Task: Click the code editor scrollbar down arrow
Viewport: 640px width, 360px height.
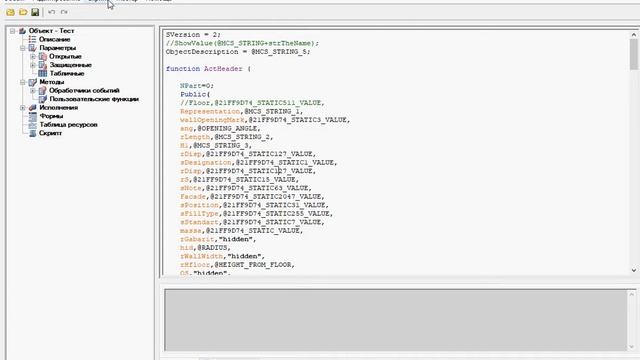Action: tap(633, 270)
